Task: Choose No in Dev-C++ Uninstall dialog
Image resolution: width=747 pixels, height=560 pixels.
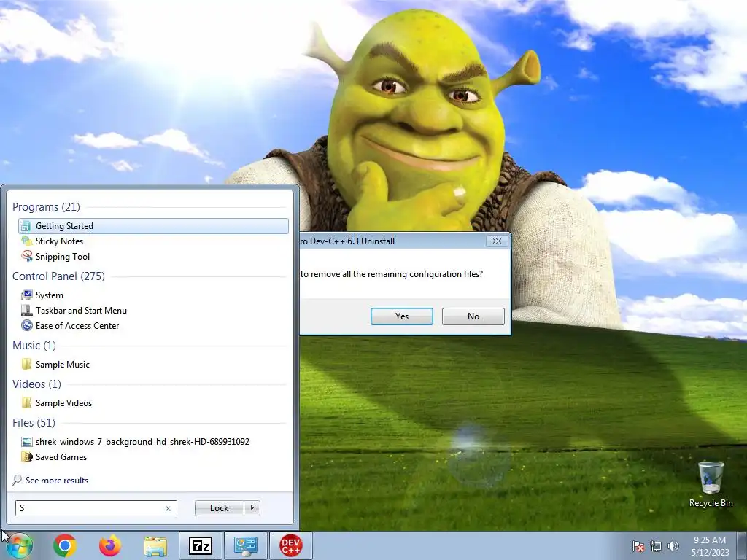Action: pyautogui.click(x=473, y=316)
